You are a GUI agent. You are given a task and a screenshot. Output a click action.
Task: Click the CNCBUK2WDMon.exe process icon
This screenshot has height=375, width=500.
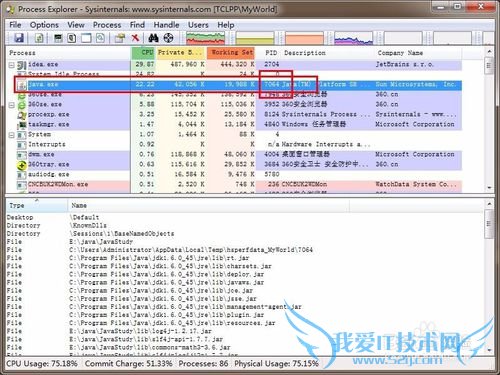(22, 185)
